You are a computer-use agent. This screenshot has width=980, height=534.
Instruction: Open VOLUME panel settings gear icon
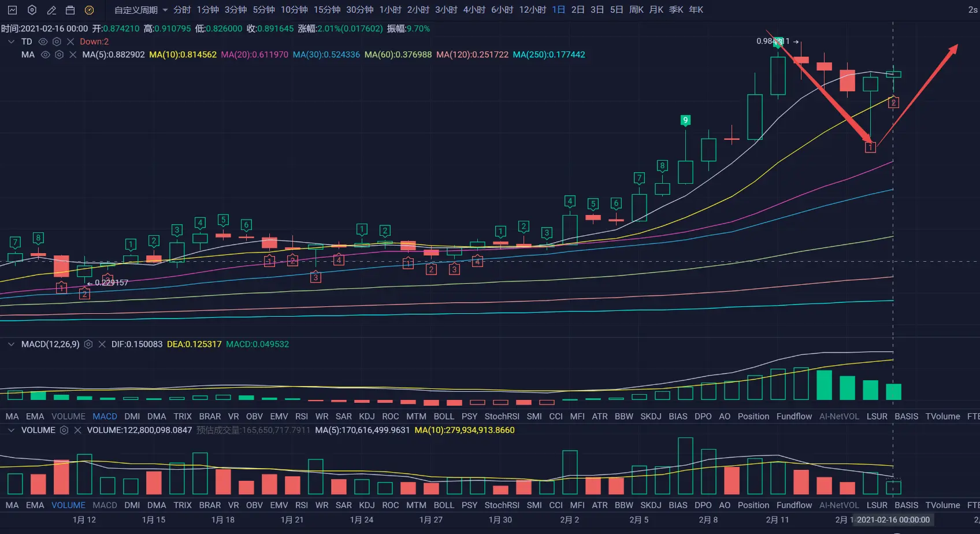tap(64, 431)
